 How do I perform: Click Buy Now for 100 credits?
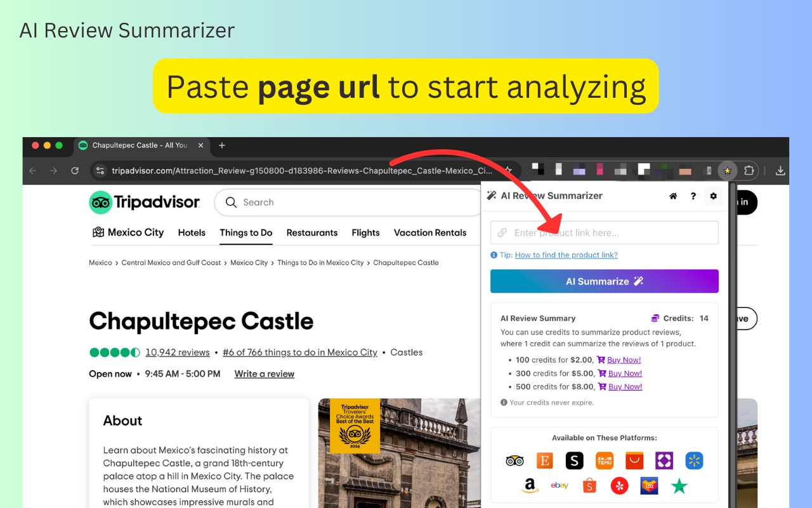click(624, 360)
